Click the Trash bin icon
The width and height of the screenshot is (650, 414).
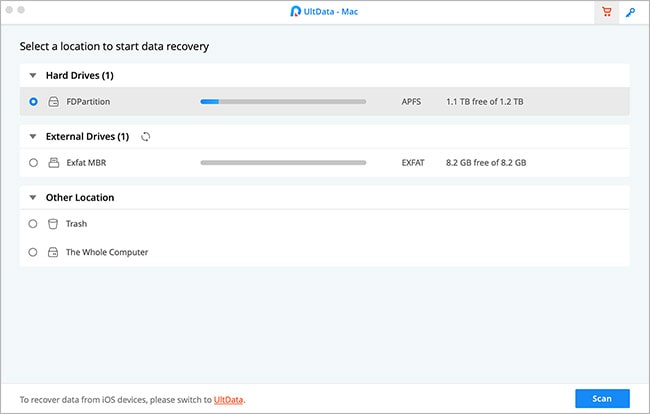tap(53, 224)
